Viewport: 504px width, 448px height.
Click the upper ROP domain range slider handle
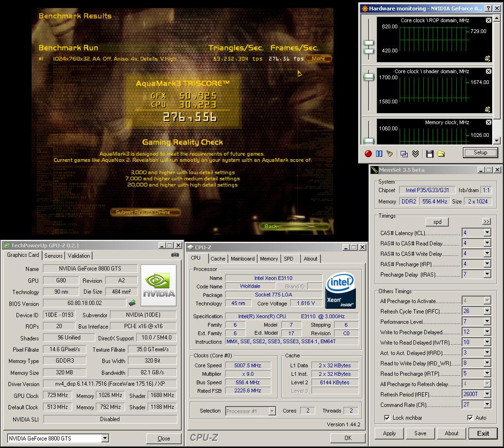coord(369,43)
